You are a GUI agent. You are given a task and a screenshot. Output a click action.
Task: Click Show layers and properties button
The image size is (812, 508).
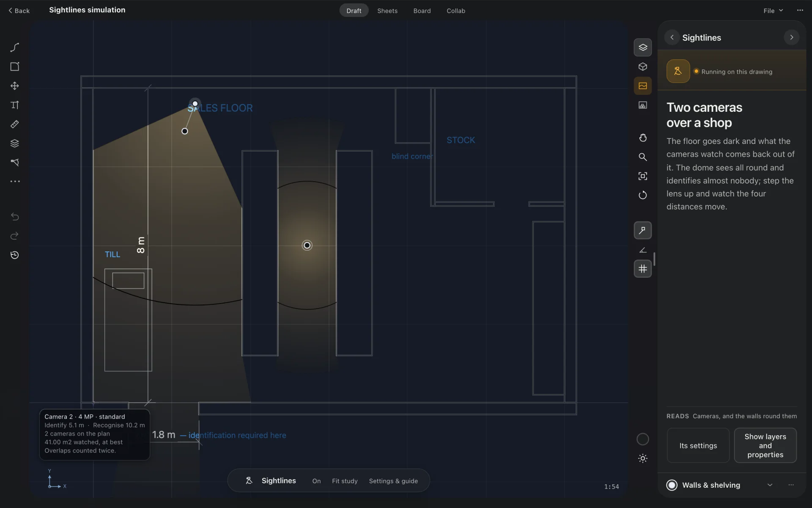765,445
